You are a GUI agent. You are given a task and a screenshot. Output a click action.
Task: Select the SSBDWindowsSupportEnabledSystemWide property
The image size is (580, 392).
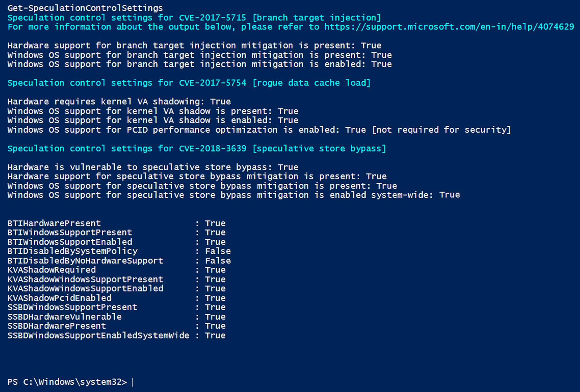[x=98, y=335]
